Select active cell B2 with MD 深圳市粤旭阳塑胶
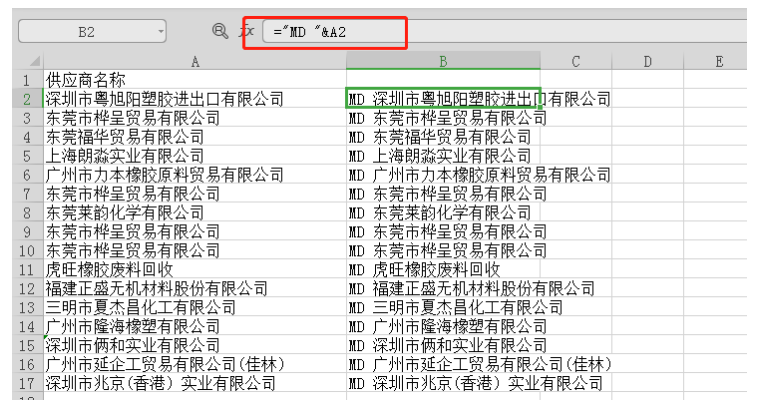Image resolution: width=782 pixels, height=417 pixels. (443, 99)
